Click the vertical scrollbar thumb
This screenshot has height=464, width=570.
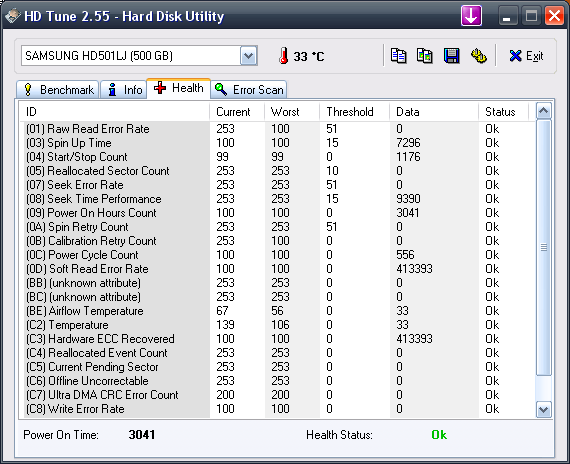[x=544, y=247]
